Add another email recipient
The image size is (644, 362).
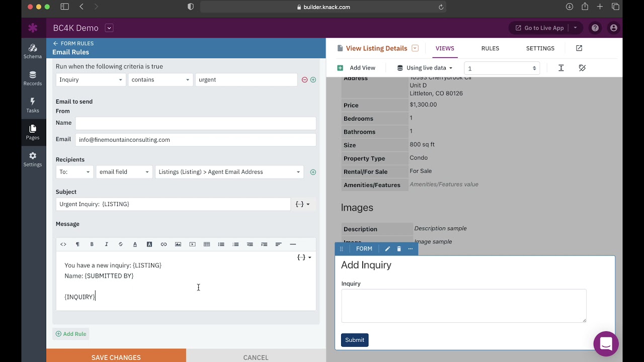(x=313, y=172)
